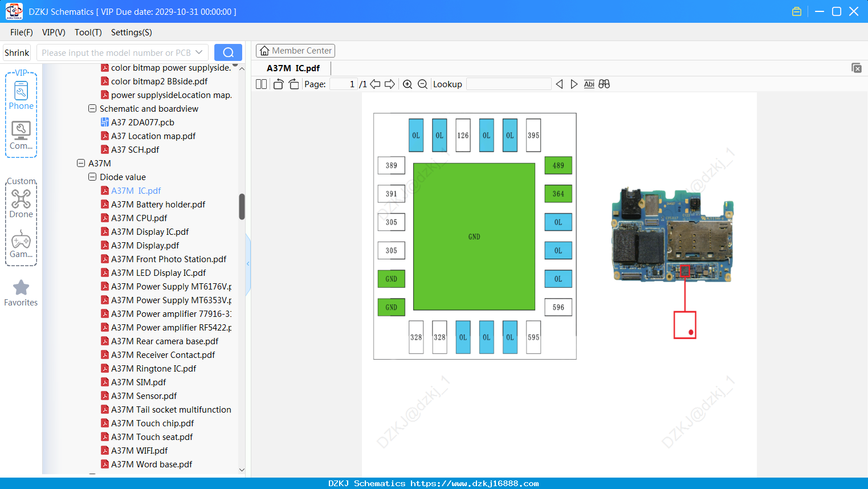
Task: Click the model number search field
Action: coord(116,52)
